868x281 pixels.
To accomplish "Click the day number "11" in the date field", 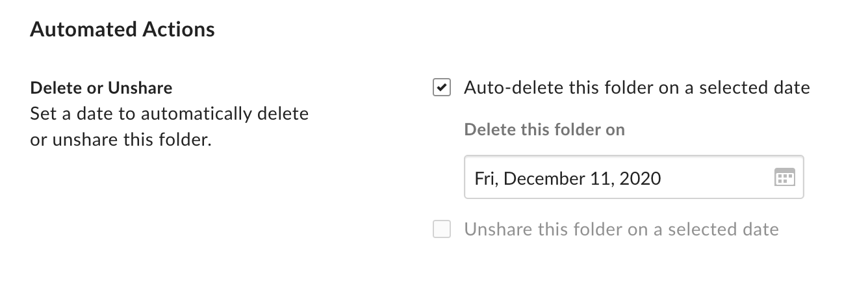I will pyautogui.click(x=603, y=178).
